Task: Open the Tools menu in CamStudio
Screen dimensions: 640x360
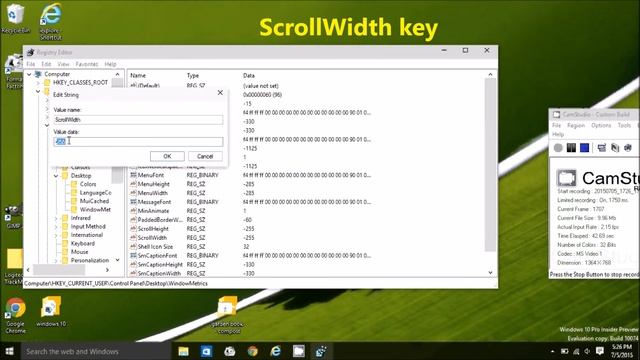Action: [624, 125]
